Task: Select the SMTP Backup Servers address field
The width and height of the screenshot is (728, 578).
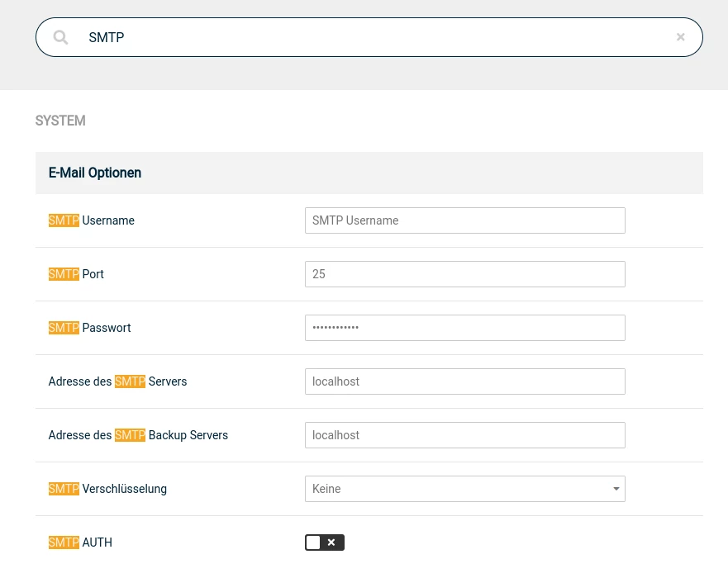Action: click(464, 435)
